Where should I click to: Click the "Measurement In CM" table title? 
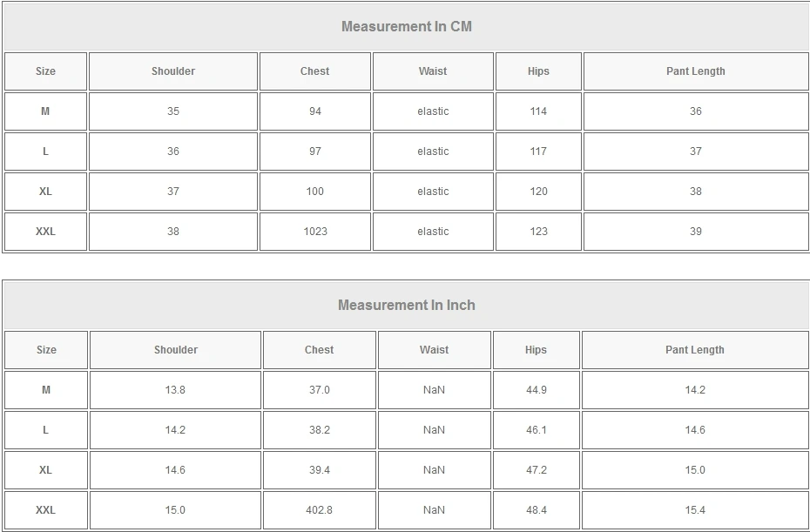tap(406, 26)
